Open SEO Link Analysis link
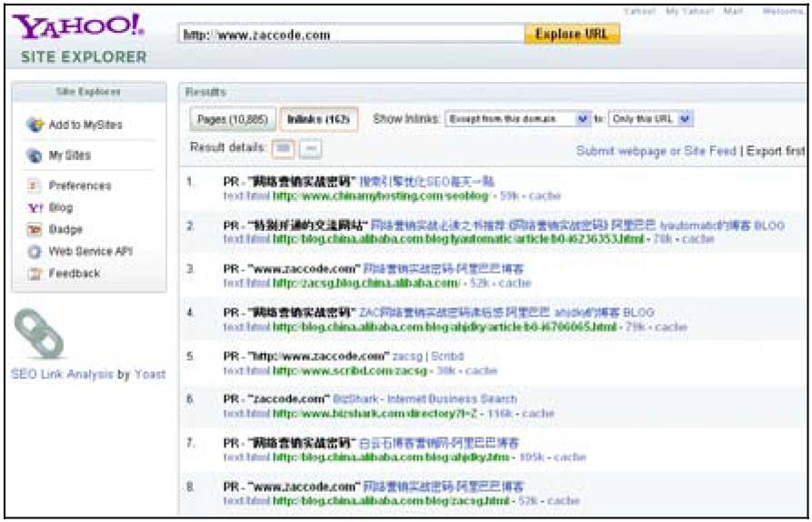The image size is (812, 522). click(62, 374)
